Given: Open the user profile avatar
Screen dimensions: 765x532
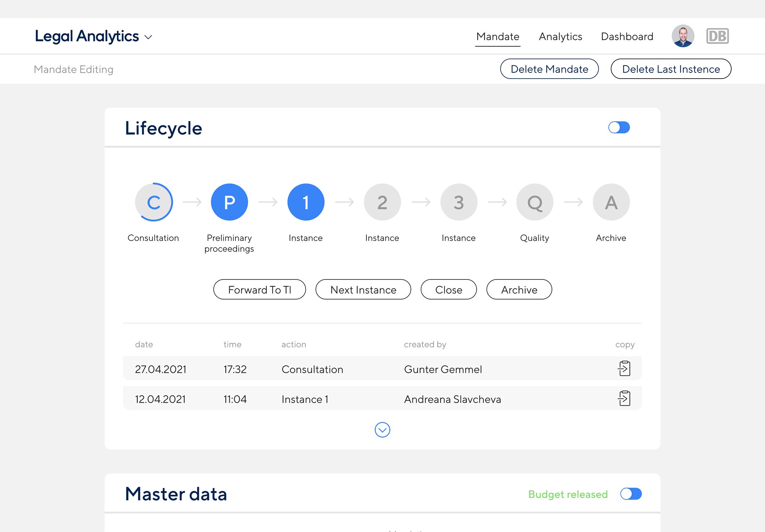Looking at the screenshot, I should tap(683, 36).
